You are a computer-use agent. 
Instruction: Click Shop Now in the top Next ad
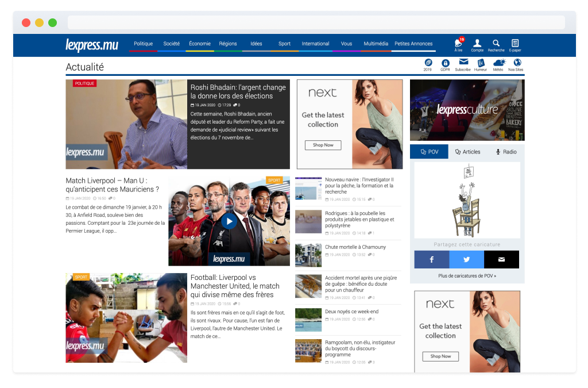tap(323, 145)
